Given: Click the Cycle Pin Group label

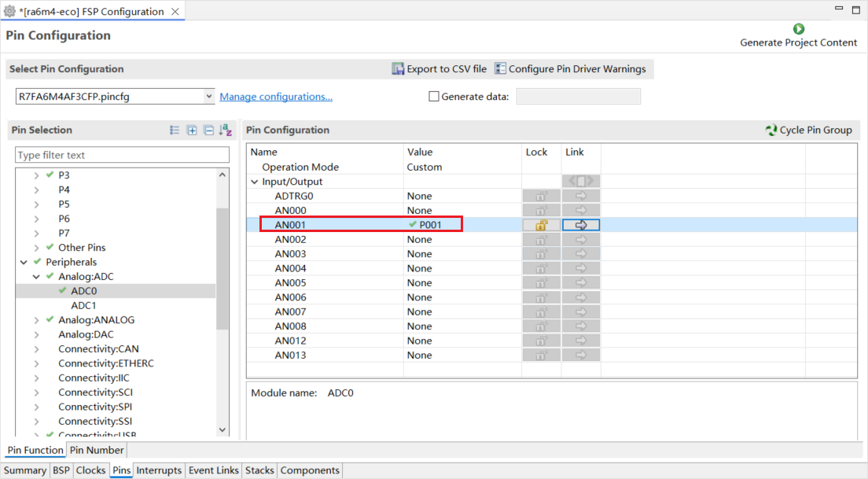Looking at the screenshot, I should 815,130.
